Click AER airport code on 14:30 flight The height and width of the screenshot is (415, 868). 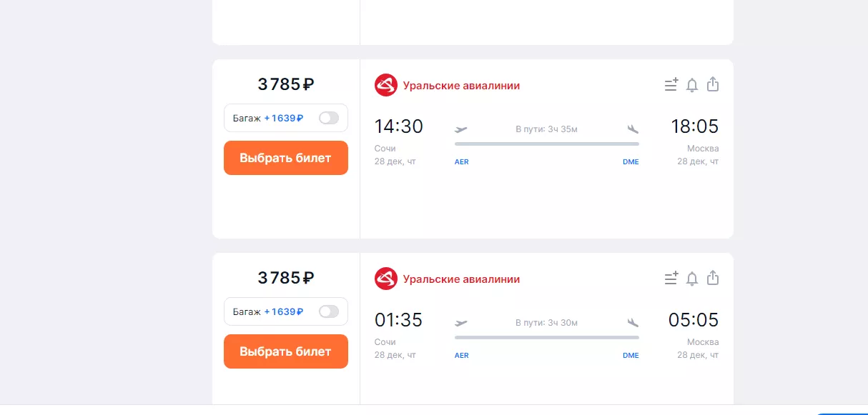(462, 162)
